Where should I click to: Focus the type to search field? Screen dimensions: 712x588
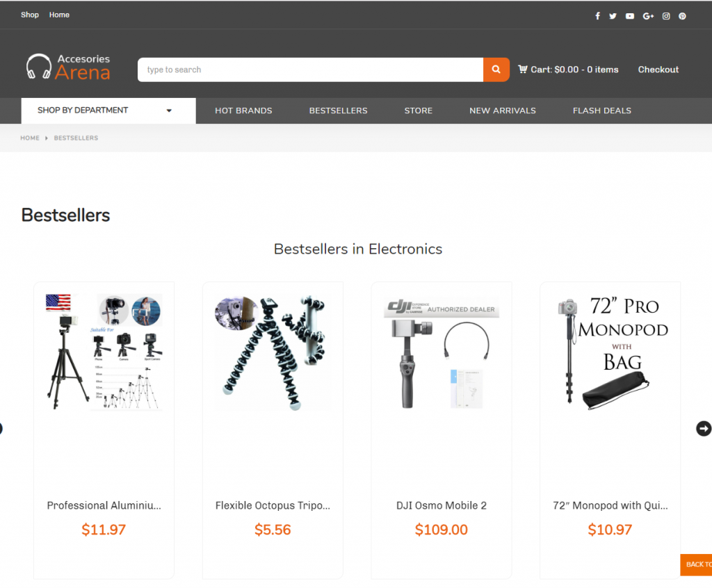(x=310, y=70)
